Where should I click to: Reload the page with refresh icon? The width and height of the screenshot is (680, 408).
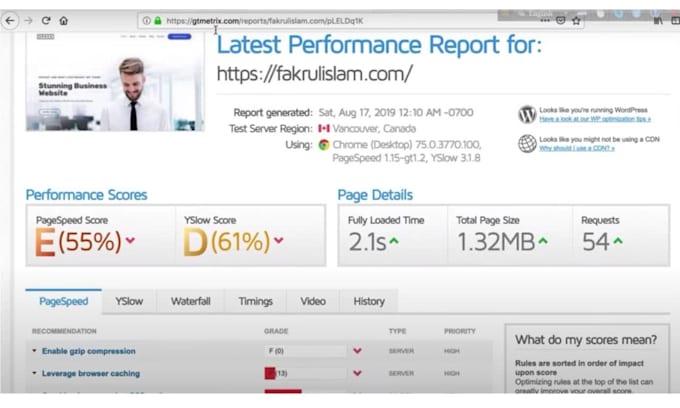point(46,20)
